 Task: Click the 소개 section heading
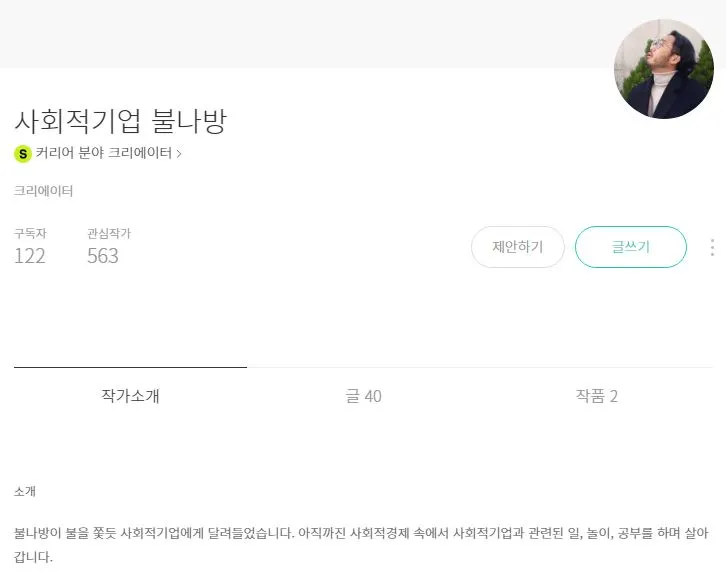pyautogui.click(x=25, y=491)
